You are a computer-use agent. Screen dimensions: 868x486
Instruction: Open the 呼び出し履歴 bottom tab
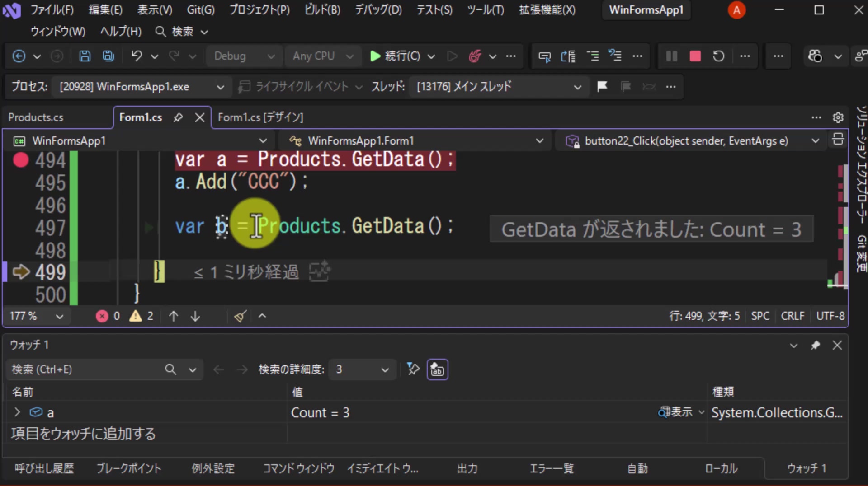point(44,469)
